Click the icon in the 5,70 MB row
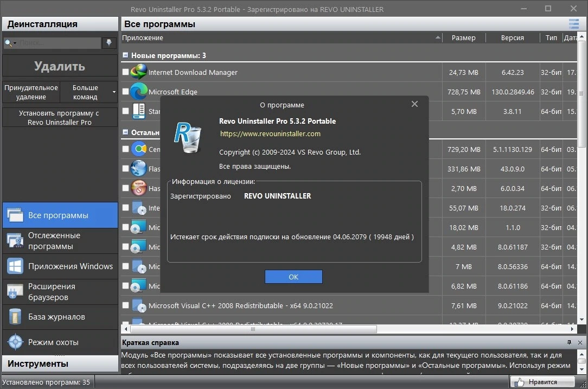Screen dimensions: 588x389 [x=138, y=111]
